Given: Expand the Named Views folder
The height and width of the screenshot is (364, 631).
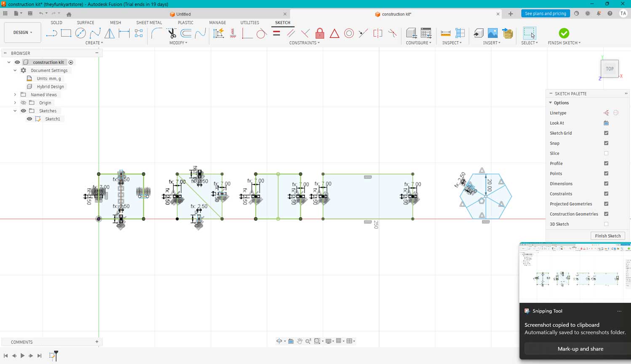Looking at the screenshot, I should [15, 95].
